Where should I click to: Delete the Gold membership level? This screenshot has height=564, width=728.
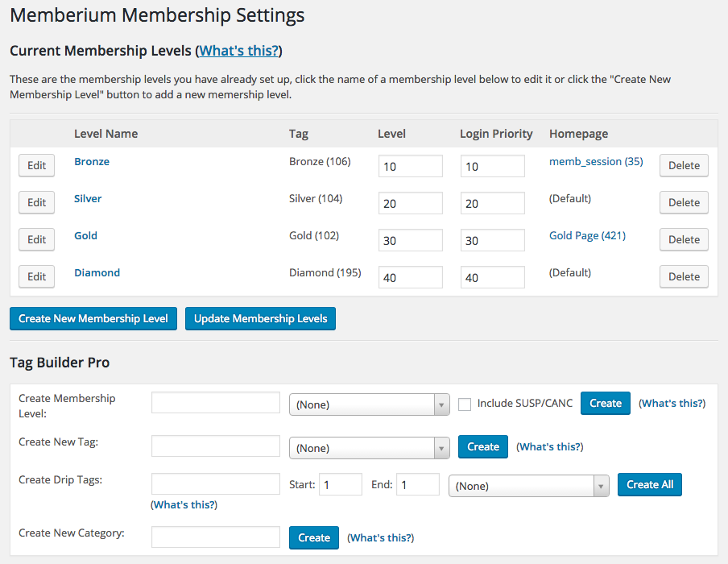[x=684, y=240]
